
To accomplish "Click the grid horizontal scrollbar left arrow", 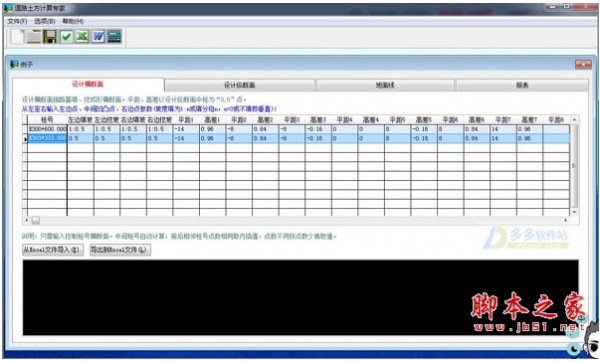I will tap(26, 220).
